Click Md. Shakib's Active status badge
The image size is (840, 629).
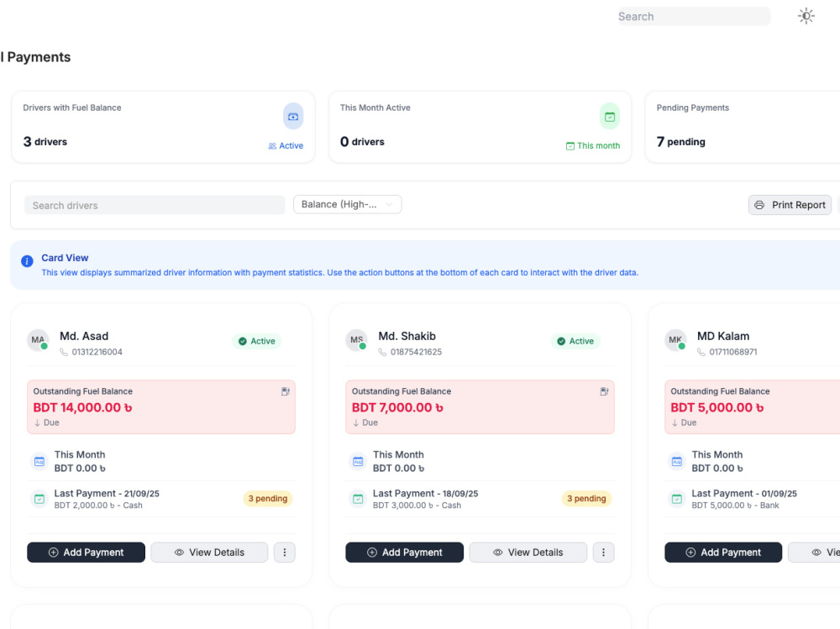(x=575, y=341)
